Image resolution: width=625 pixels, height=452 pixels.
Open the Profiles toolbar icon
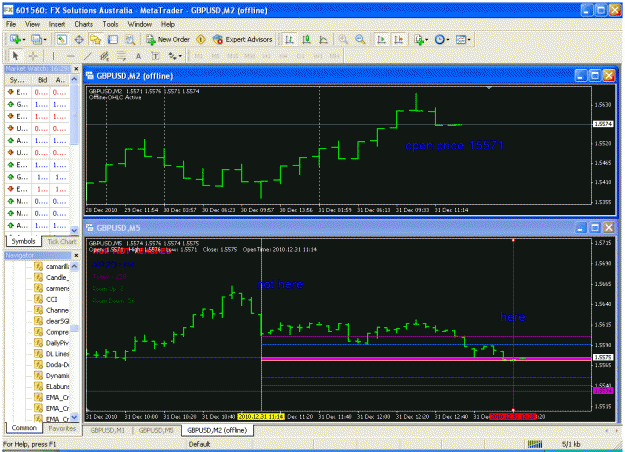pyautogui.click(x=36, y=39)
